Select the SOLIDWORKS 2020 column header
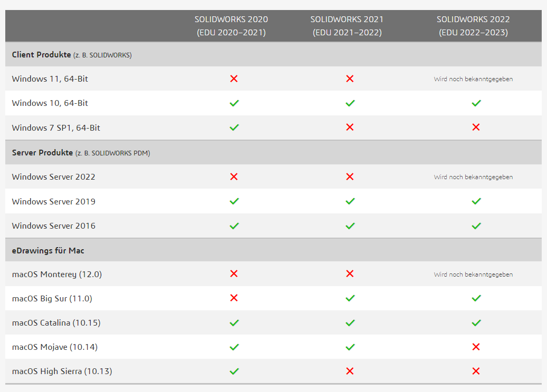The width and height of the screenshot is (547, 392). pyautogui.click(x=231, y=26)
